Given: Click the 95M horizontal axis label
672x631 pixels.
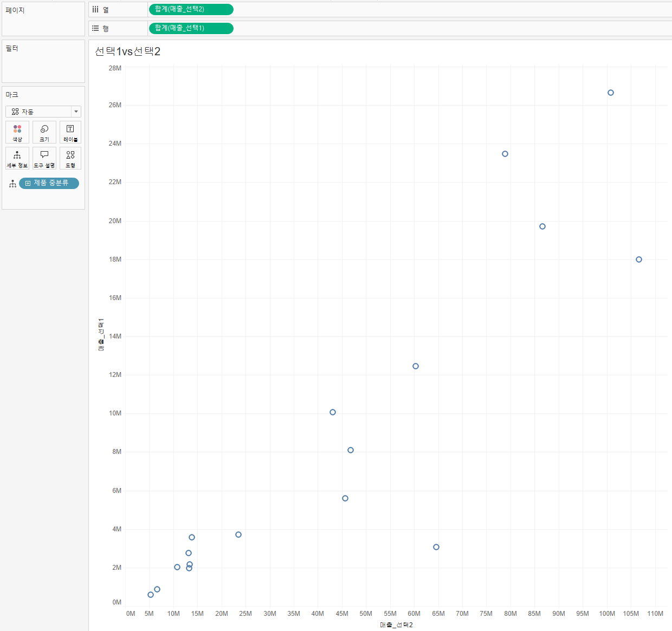Looking at the screenshot, I should point(583,614).
